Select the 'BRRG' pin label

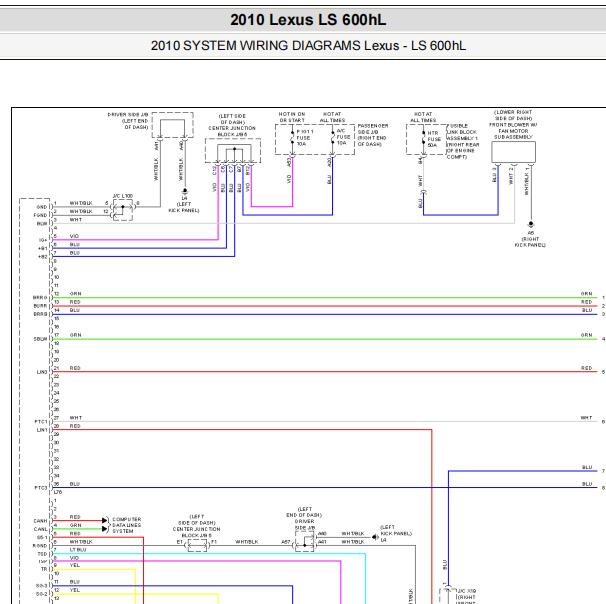[40, 298]
